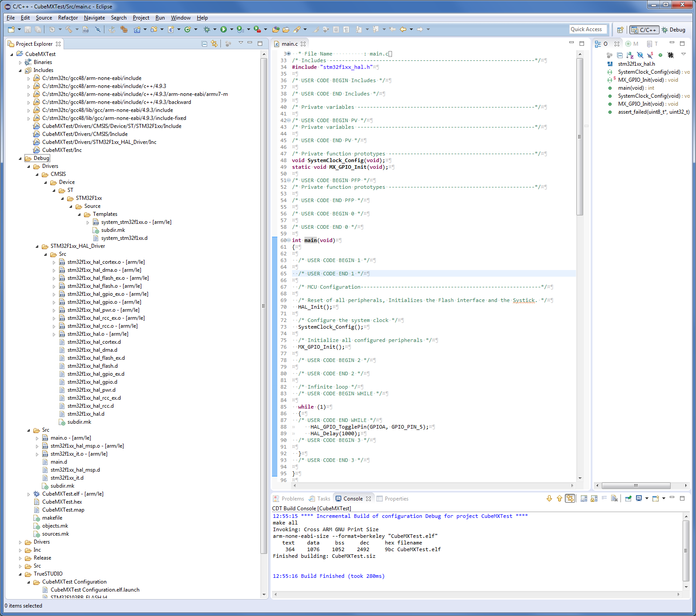
Task: Expand the Release folder node
Action: tap(20, 558)
